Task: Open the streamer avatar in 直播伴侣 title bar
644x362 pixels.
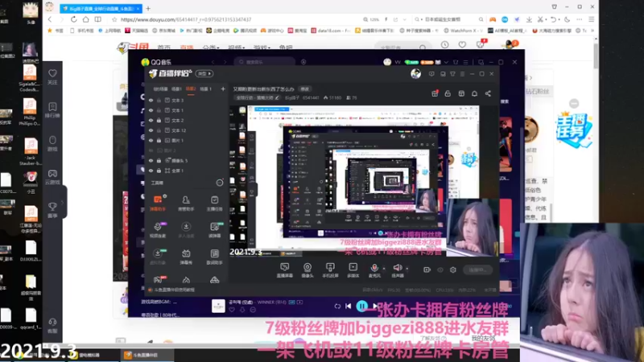Action: pyautogui.click(x=415, y=73)
